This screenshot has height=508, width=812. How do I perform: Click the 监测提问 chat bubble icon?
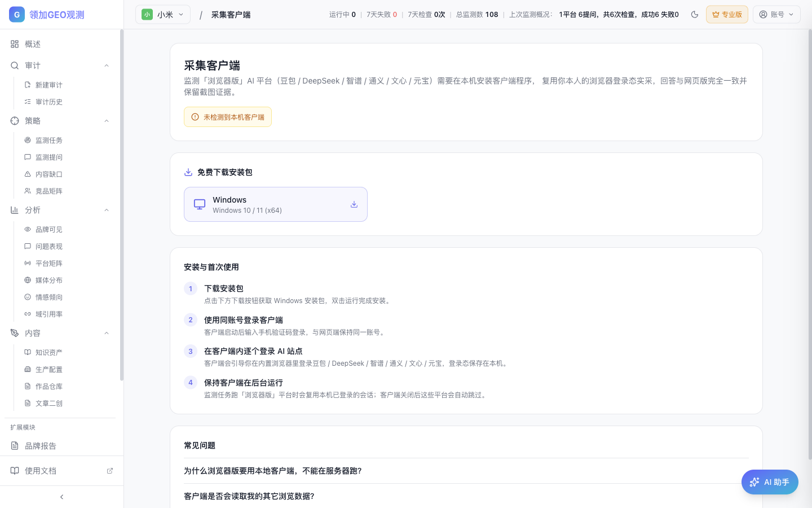coord(28,157)
